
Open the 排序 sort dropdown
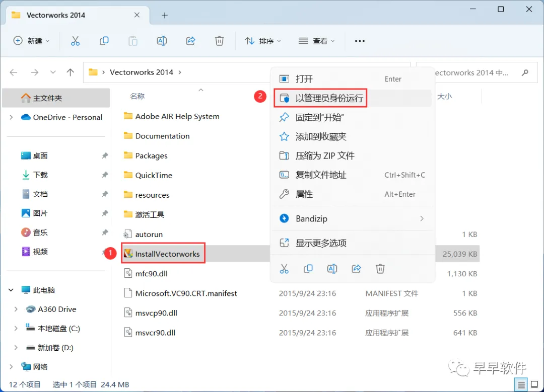(x=263, y=41)
